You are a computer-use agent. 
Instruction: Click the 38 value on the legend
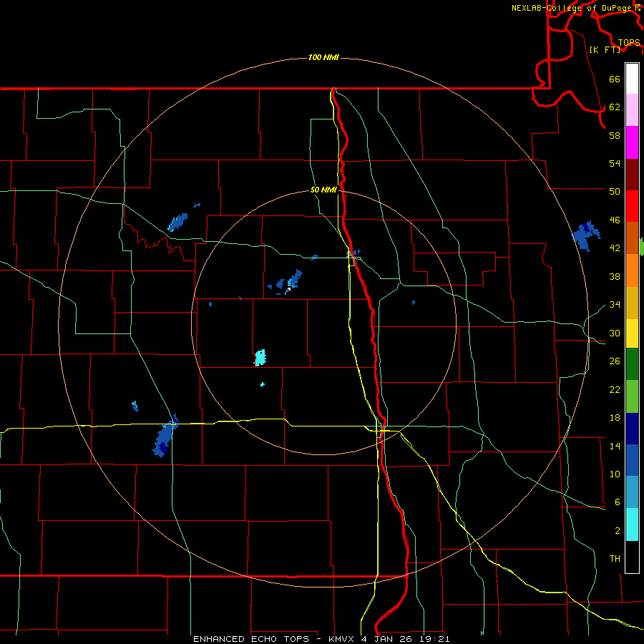pos(615,276)
